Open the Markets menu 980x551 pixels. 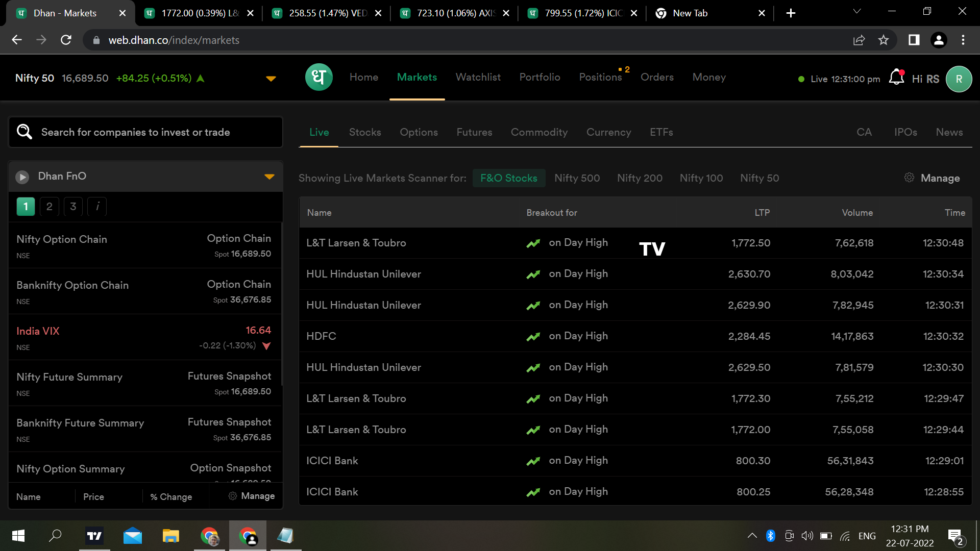pyautogui.click(x=417, y=77)
